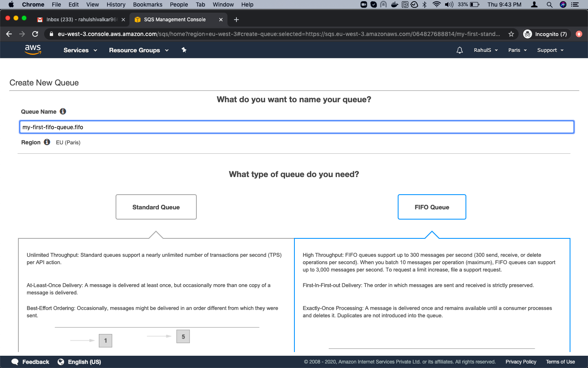588x368 pixels.
Task: Open the RahulS account dropdown
Action: (x=486, y=50)
